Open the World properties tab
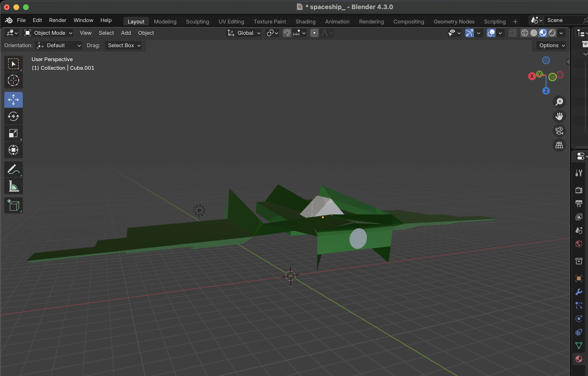 [579, 244]
